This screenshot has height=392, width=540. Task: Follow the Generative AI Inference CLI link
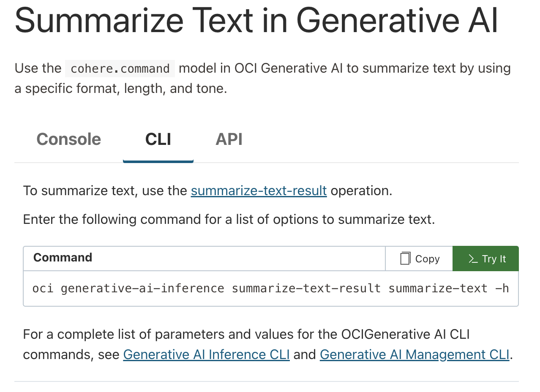[206, 354]
